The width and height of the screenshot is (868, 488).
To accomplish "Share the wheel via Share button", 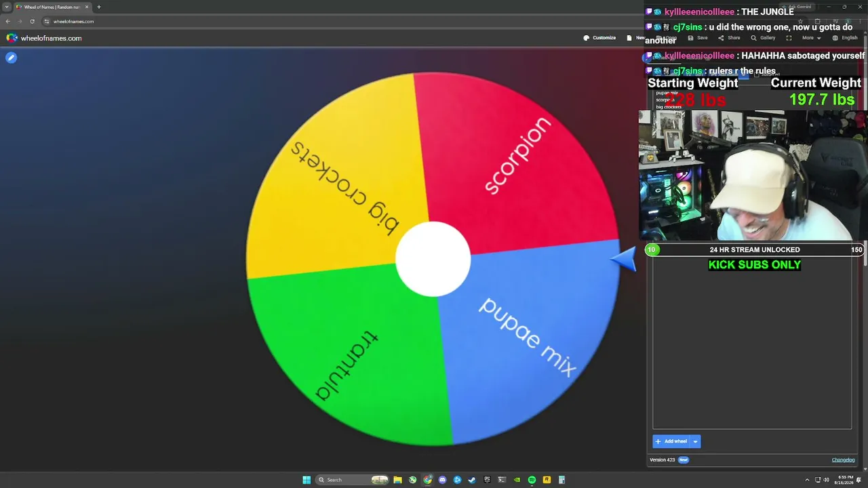I will (729, 38).
